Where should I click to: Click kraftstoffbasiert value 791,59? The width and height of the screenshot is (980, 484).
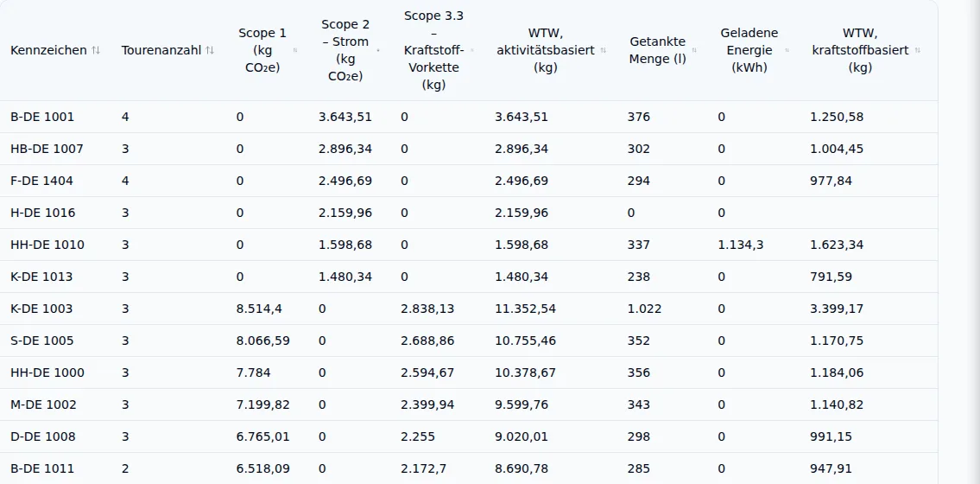click(x=831, y=277)
